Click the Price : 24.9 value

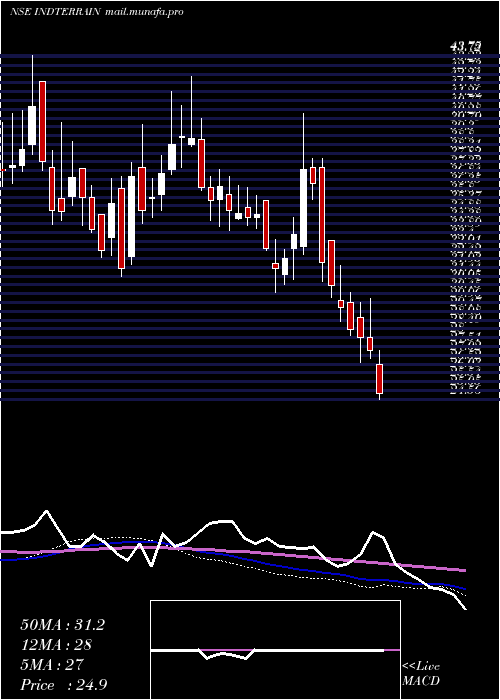63,685
